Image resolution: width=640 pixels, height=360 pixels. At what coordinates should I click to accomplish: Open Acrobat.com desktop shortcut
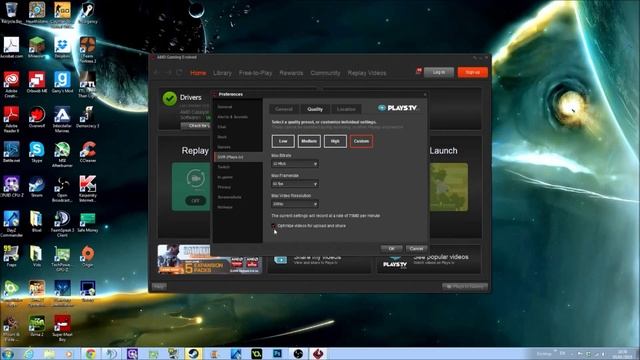(x=11, y=47)
